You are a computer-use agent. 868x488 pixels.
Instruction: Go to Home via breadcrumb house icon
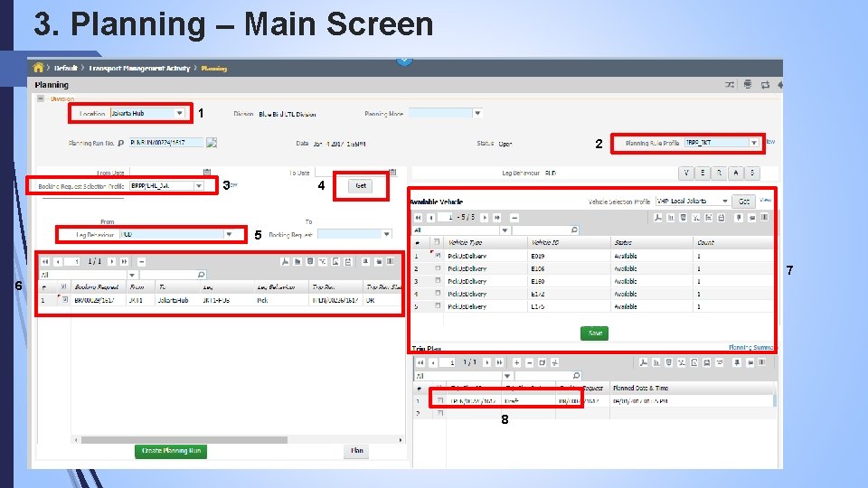[38, 68]
